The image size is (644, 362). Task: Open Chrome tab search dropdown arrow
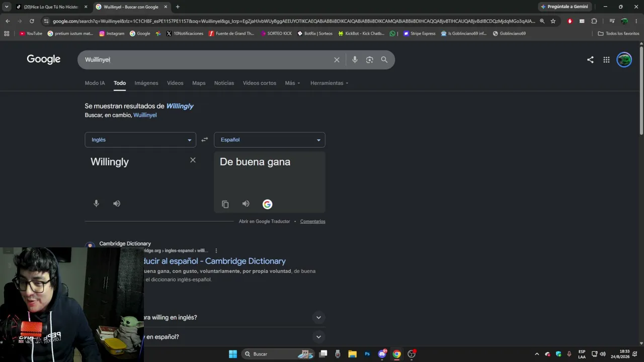point(7,7)
